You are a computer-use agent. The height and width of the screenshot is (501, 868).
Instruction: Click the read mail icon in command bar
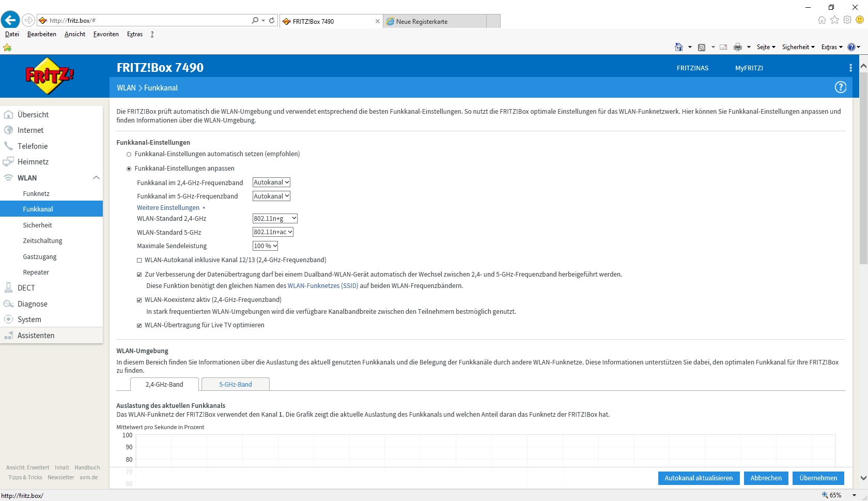tap(723, 47)
